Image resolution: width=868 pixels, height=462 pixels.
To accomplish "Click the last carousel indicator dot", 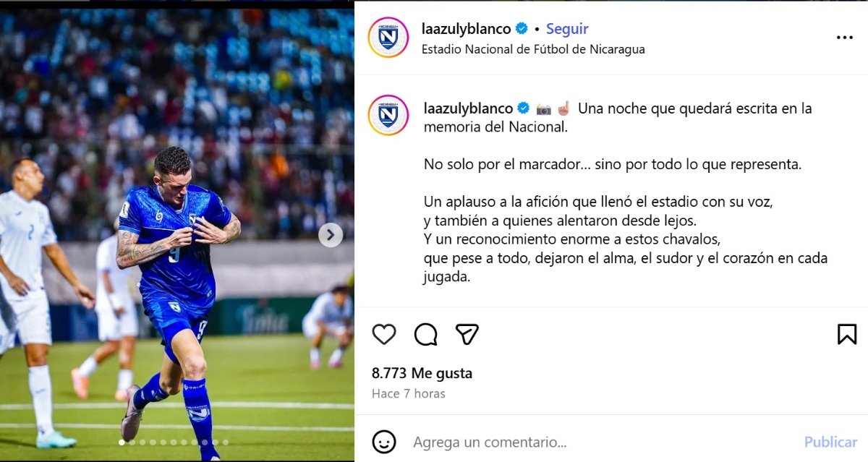I will click(226, 442).
